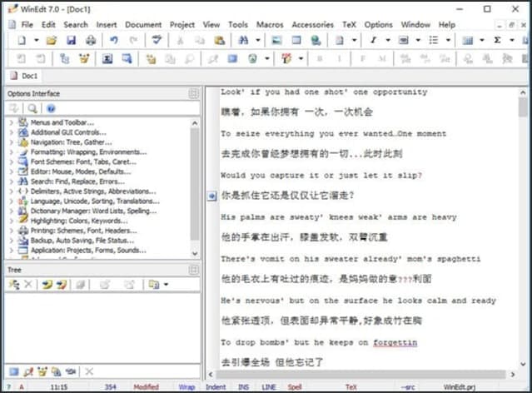The image size is (532, 393).
Task: Click the help icon in Options Interface
Action: pyautogui.click(x=51, y=108)
